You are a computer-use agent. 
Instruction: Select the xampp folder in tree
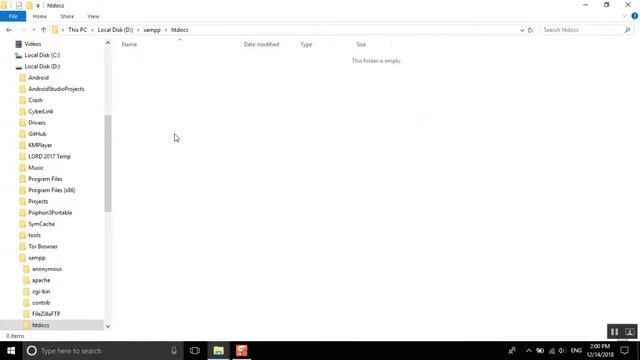coord(37,258)
